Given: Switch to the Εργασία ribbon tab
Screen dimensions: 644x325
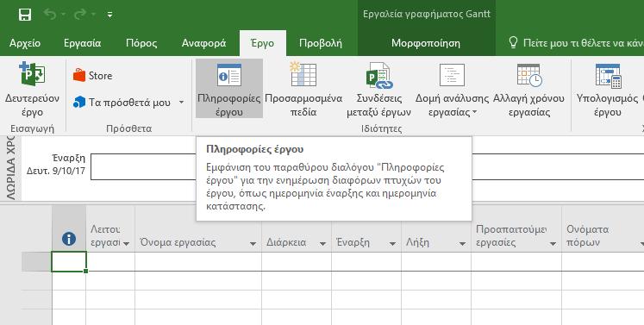Looking at the screenshot, I should click(x=82, y=43).
